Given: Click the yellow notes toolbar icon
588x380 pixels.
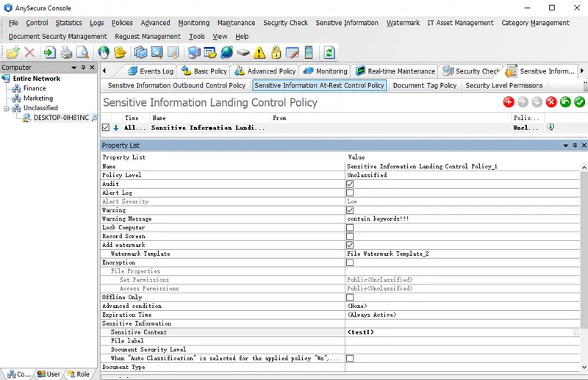Looking at the screenshot, I should click(x=120, y=52).
